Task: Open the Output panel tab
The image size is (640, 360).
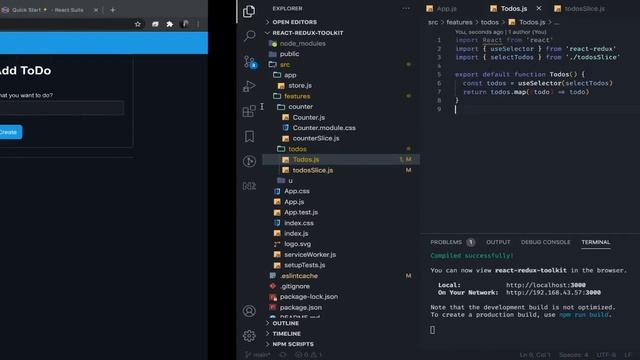Action: click(498, 242)
